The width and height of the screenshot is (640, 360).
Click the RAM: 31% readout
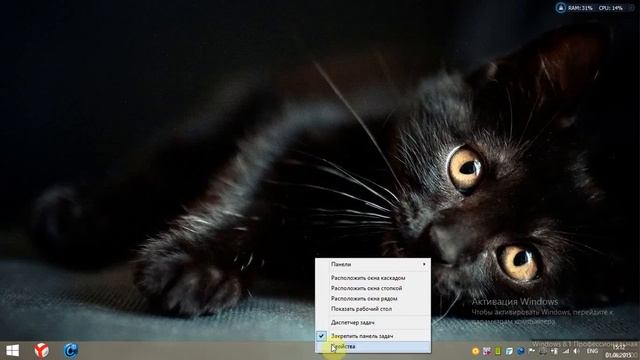[580, 8]
